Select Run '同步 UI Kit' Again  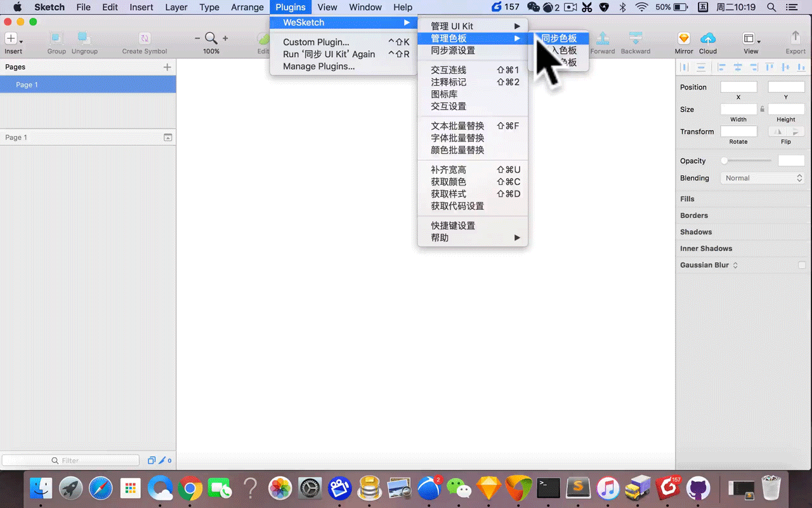pyautogui.click(x=343, y=54)
